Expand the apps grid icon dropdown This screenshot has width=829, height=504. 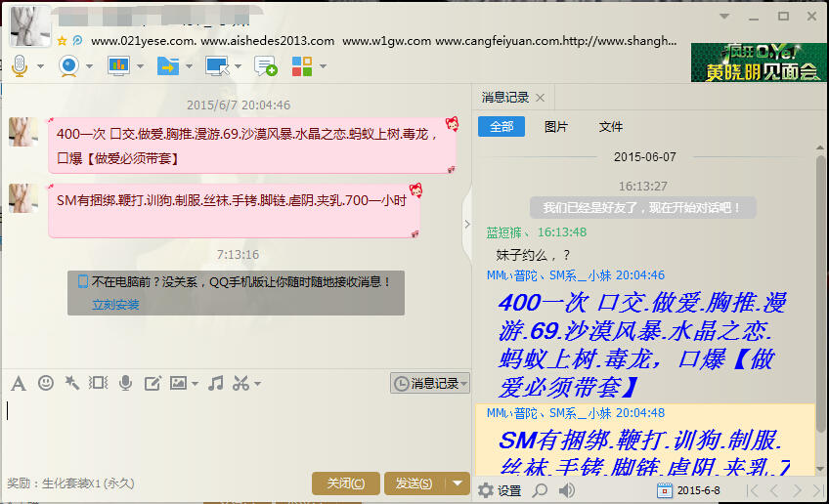[x=323, y=66]
